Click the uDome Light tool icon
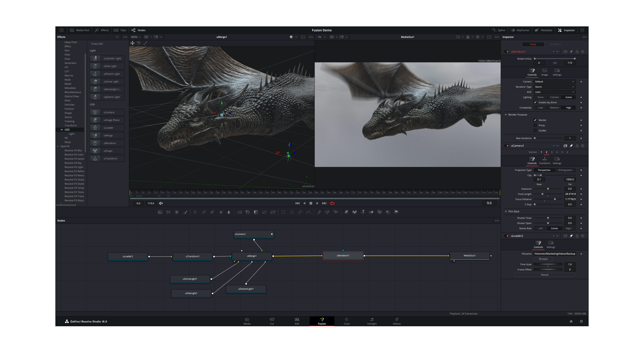644x352 pixels. tap(95, 82)
